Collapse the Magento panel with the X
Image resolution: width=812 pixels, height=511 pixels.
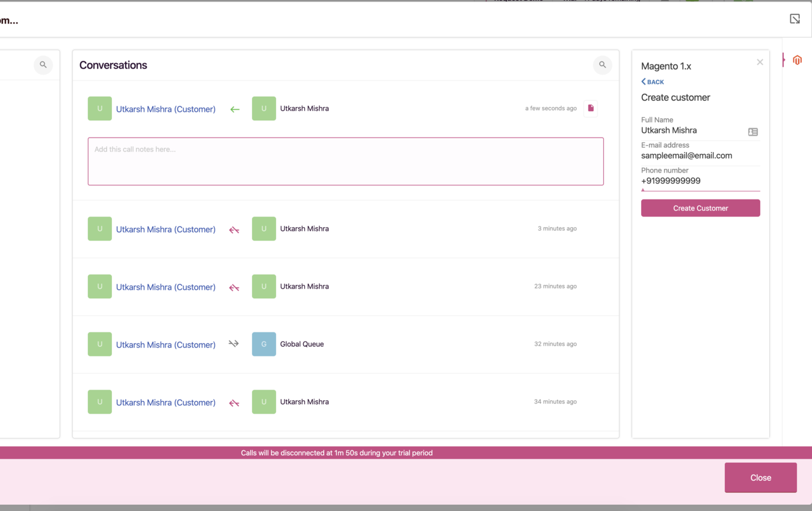click(x=760, y=62)
